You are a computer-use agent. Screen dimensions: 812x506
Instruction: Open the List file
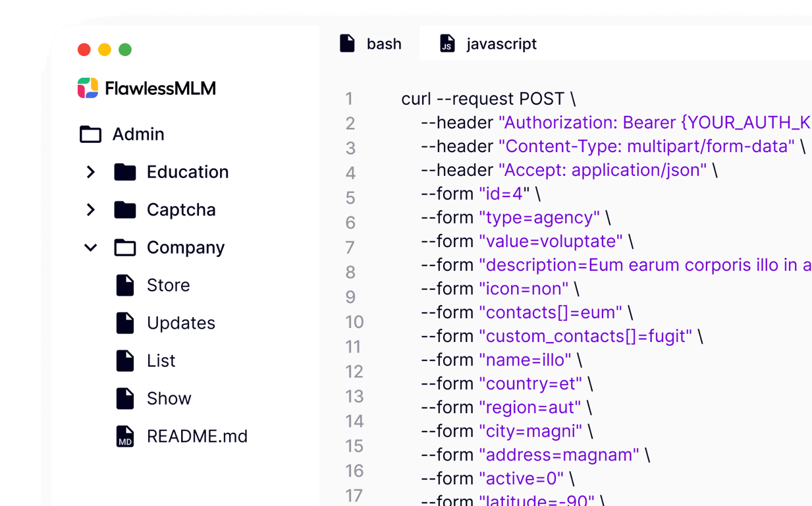pyautogui.click(x=161, y=360)
